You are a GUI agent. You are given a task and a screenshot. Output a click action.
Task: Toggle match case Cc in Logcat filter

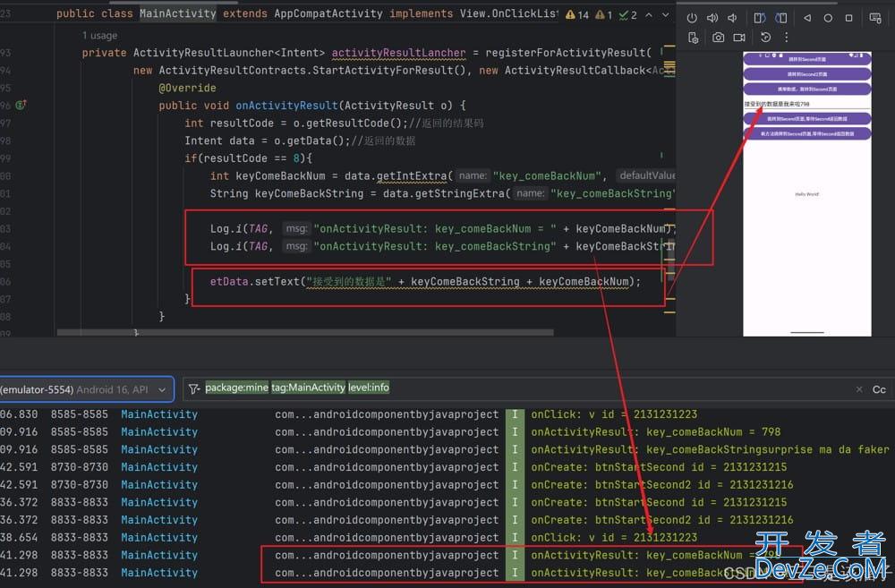(x=879, y=389)
